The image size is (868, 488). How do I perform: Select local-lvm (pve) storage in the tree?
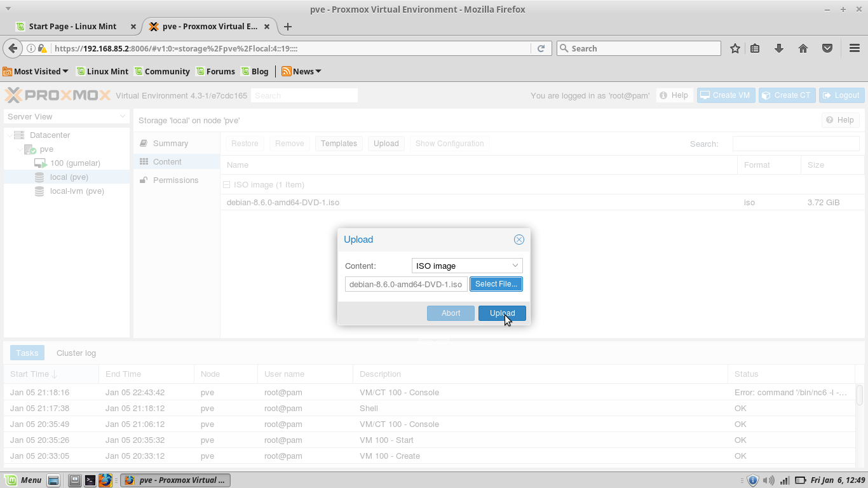[77, 191]
